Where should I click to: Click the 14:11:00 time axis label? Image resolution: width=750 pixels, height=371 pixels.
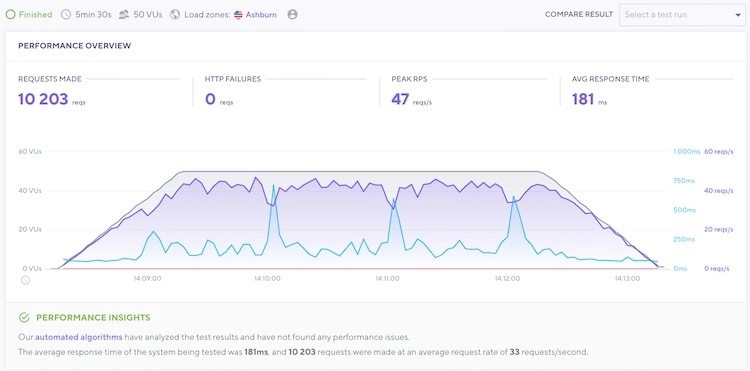click(x=387, y=278)
